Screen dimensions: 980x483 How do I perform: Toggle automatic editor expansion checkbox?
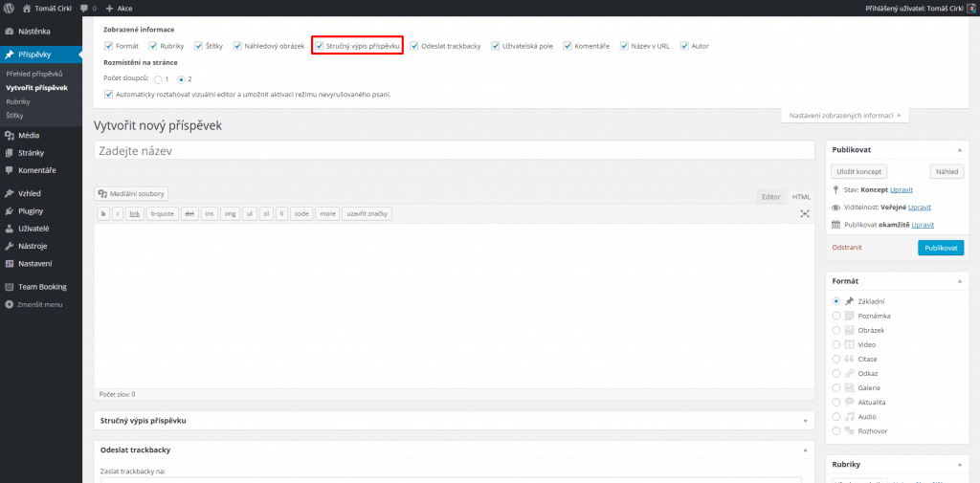pyautogui.click(x=109, y=95)
